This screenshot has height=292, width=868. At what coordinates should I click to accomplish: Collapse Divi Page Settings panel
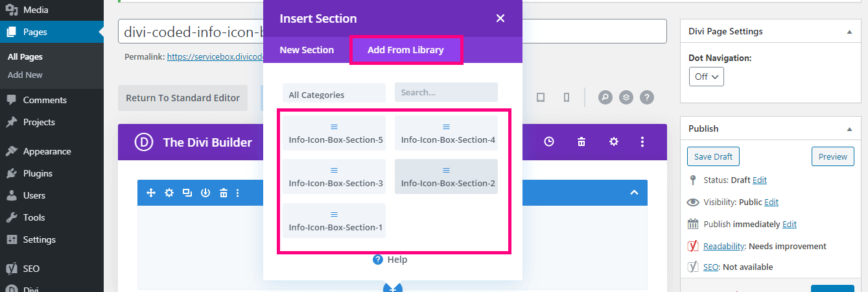849,32
